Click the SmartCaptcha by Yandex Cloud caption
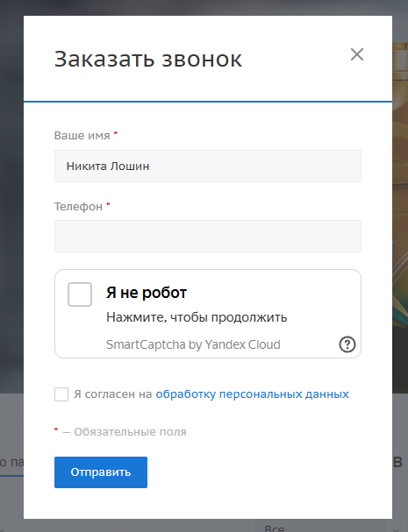The height and width of the screenshot is (532, 408). [x=193, y=344]
